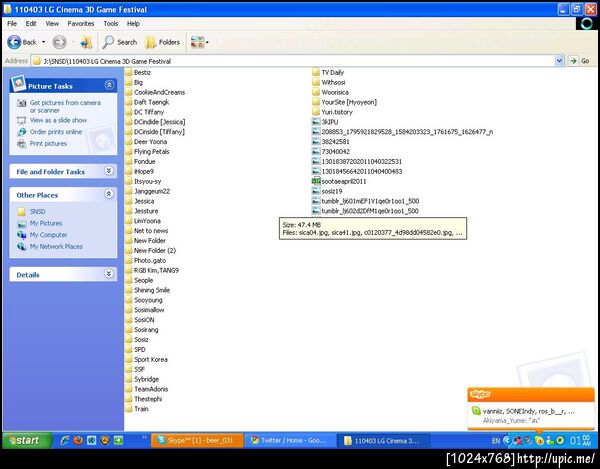
Task: Switch to the Skype taskbar button
Action: (x=197, y=441)
